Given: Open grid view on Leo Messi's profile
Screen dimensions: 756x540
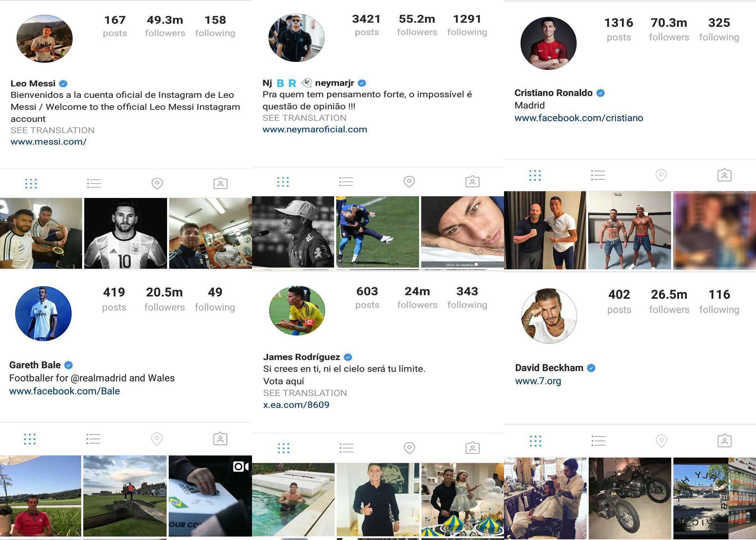Looking at the screenshot, I should click(31, 184).
